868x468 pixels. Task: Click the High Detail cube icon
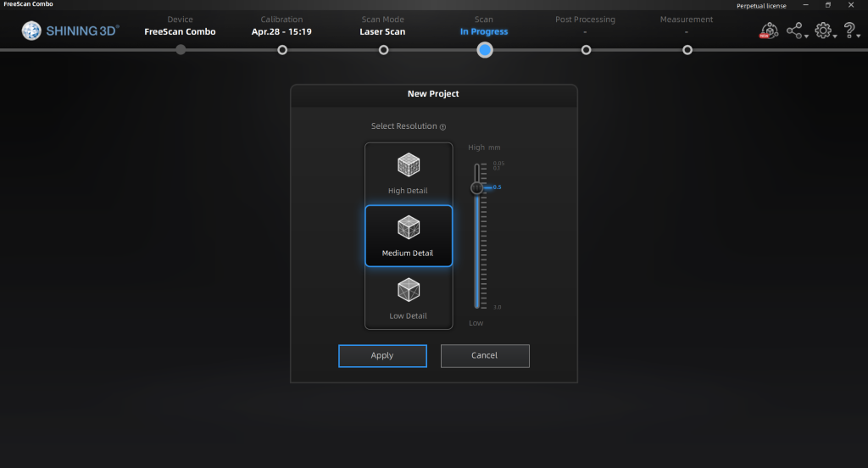click(x=409, y=165)
